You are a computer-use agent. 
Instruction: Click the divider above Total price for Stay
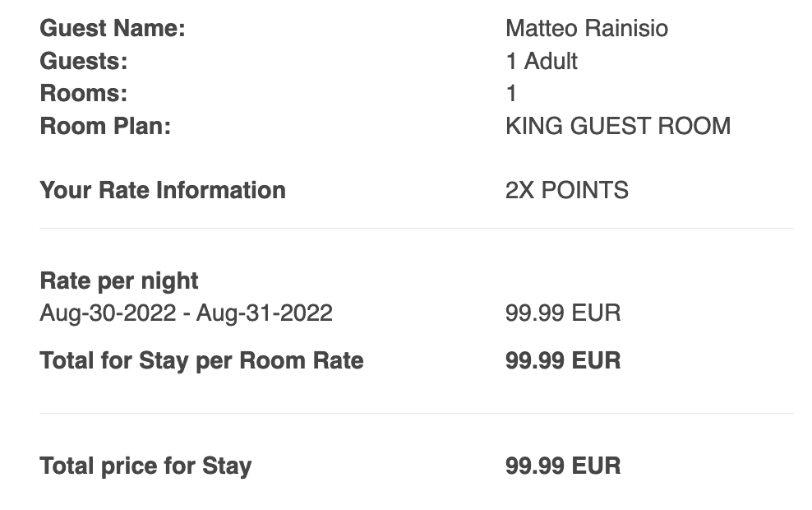click(417, 414)
